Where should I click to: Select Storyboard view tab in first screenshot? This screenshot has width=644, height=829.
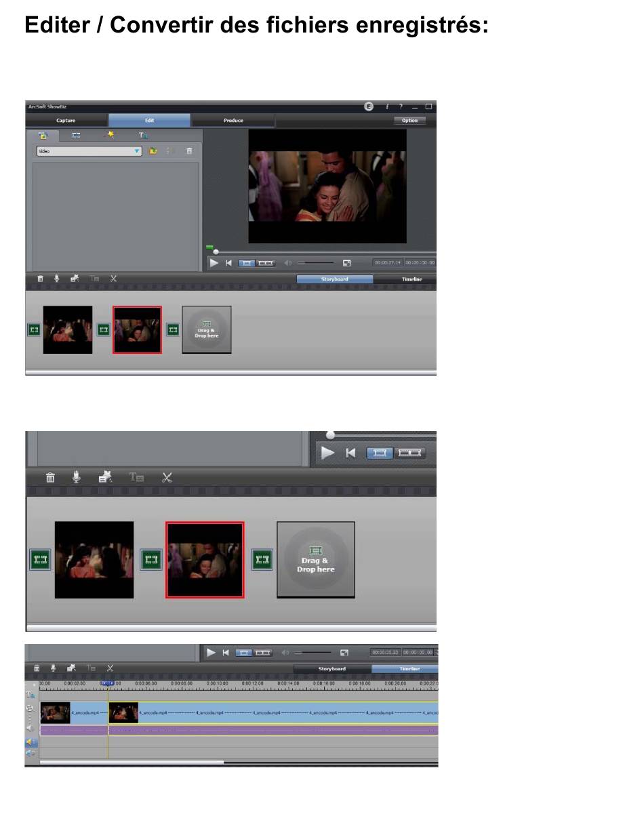click(335, 279)
